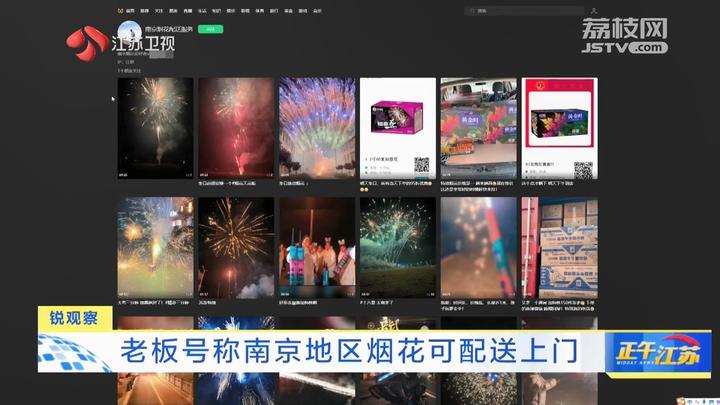The image size is (720, 405).
Task: Open the colorful fountain firework video in the second row
Action: coord(155,246)
